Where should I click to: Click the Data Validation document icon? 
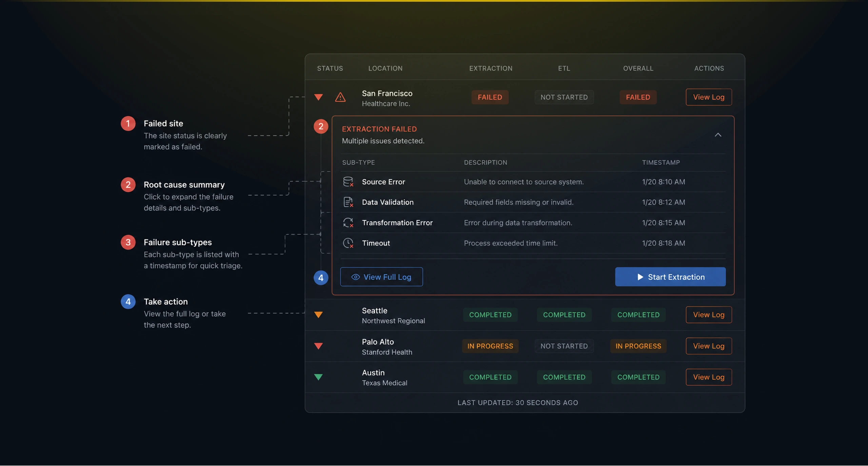[x=348, y=202]
